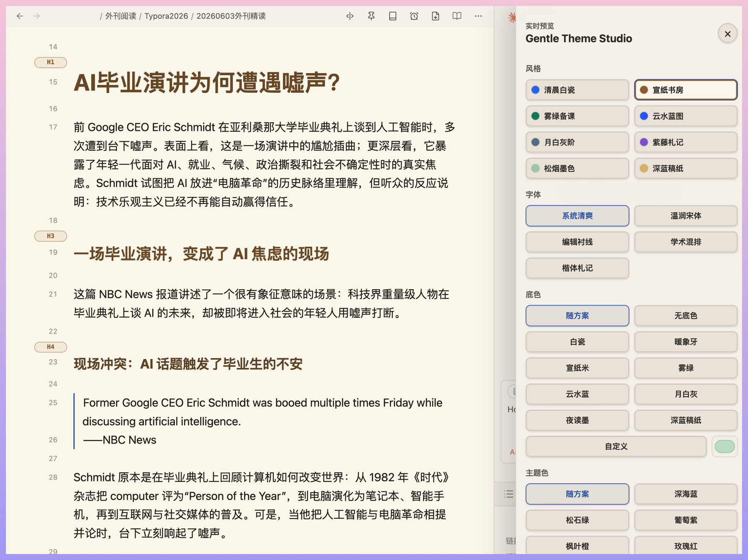Select 葡萄紫 accent color
748x560 pixels.
(686, 520)
